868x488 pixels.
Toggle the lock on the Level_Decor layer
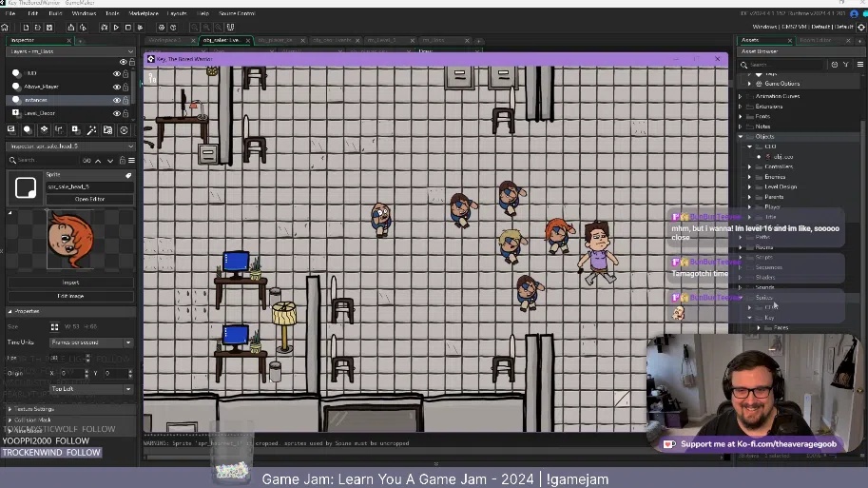[x=125, y=113]
